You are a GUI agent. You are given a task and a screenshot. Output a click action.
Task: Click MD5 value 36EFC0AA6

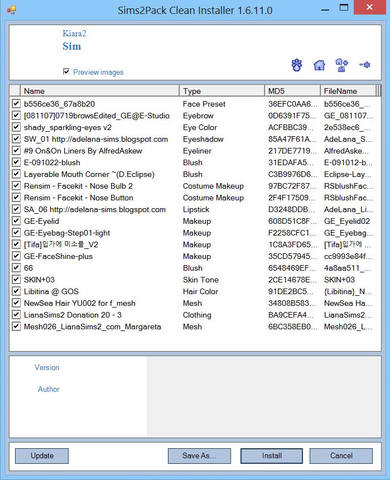tap(291, 104)
